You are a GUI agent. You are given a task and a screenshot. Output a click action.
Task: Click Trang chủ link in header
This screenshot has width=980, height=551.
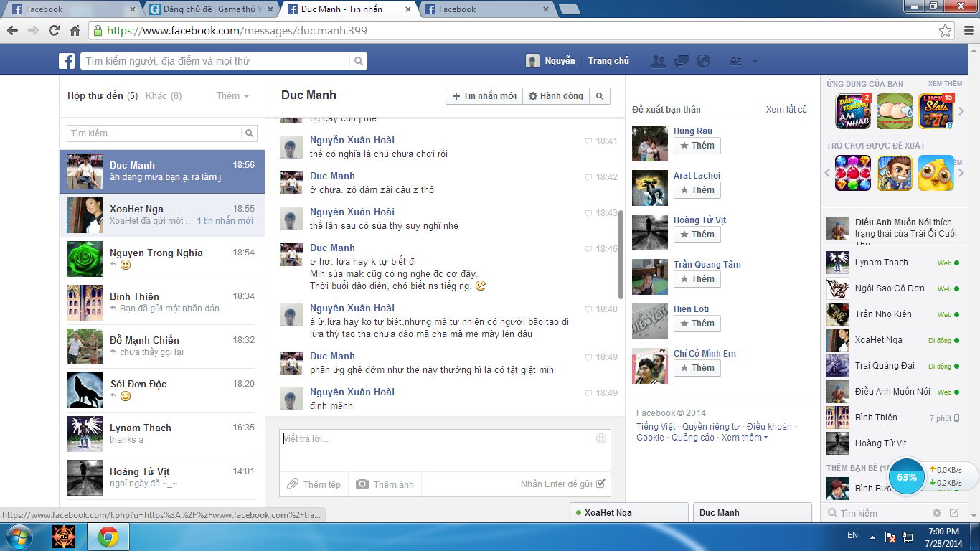[x=608, y=61]
